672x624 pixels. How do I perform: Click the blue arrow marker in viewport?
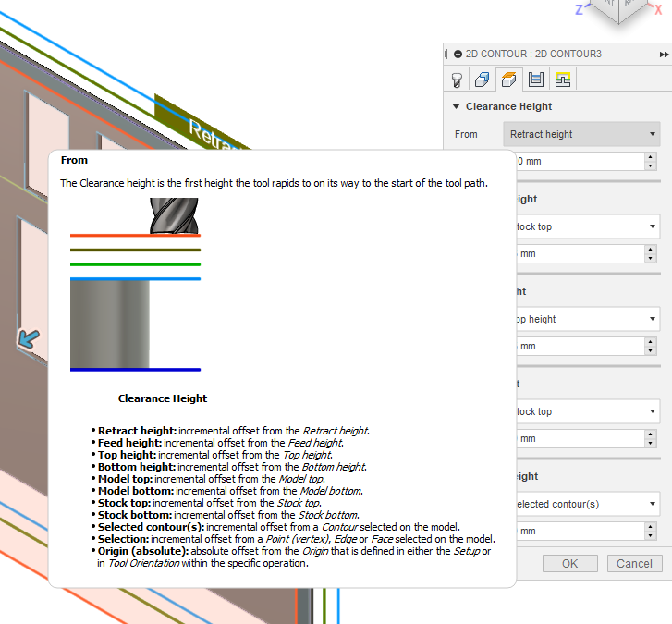tap(28, 339)
